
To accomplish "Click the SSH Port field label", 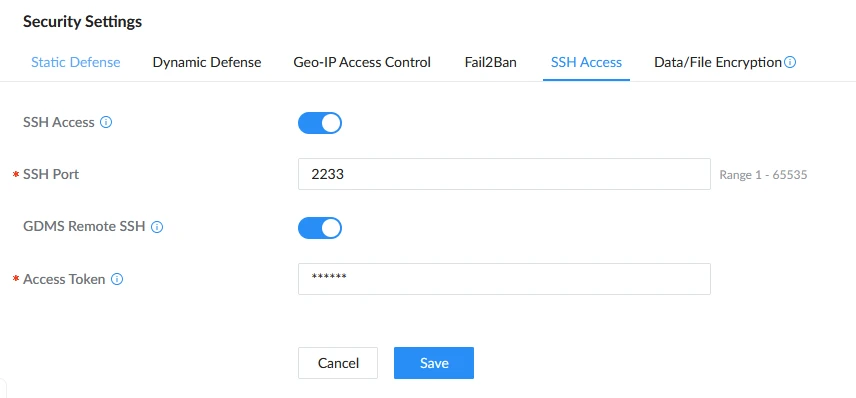I will coord(51,175).
